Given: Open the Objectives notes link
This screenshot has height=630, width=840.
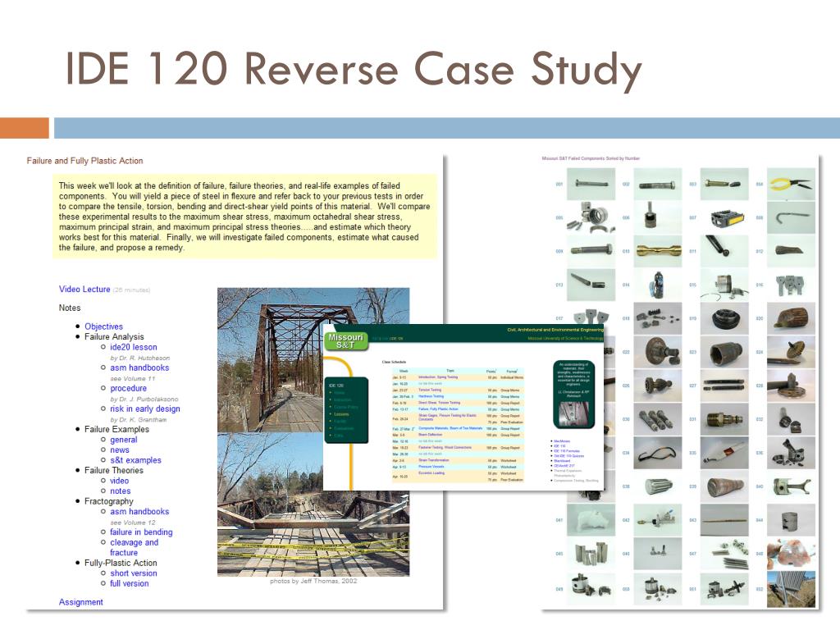Looking at the screenshot, I should (x=103, y=326).
